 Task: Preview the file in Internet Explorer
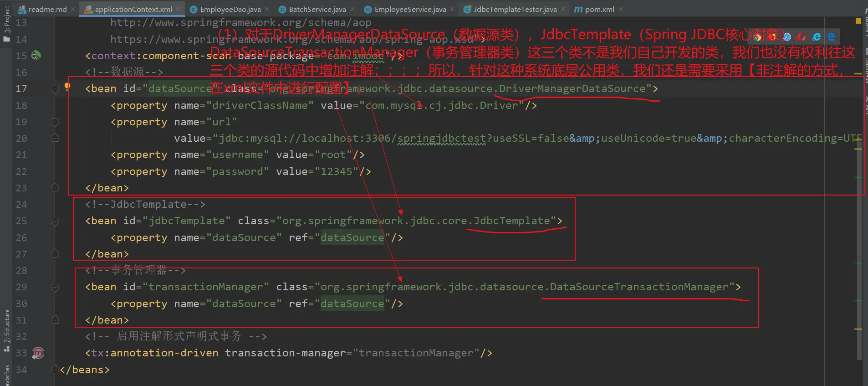coord(817,37)
